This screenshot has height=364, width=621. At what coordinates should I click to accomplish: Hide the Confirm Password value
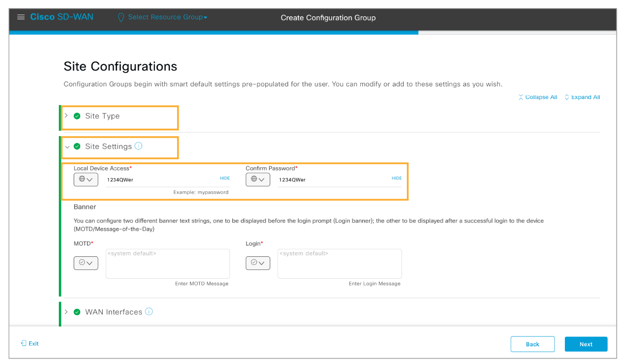tap(396, 178)
